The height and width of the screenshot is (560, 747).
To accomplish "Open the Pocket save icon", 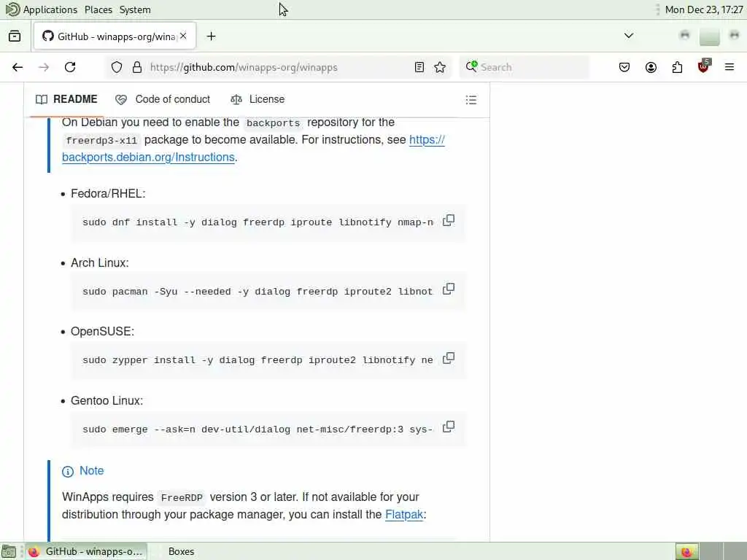I will pyautogui.click(x=624, y=67).
